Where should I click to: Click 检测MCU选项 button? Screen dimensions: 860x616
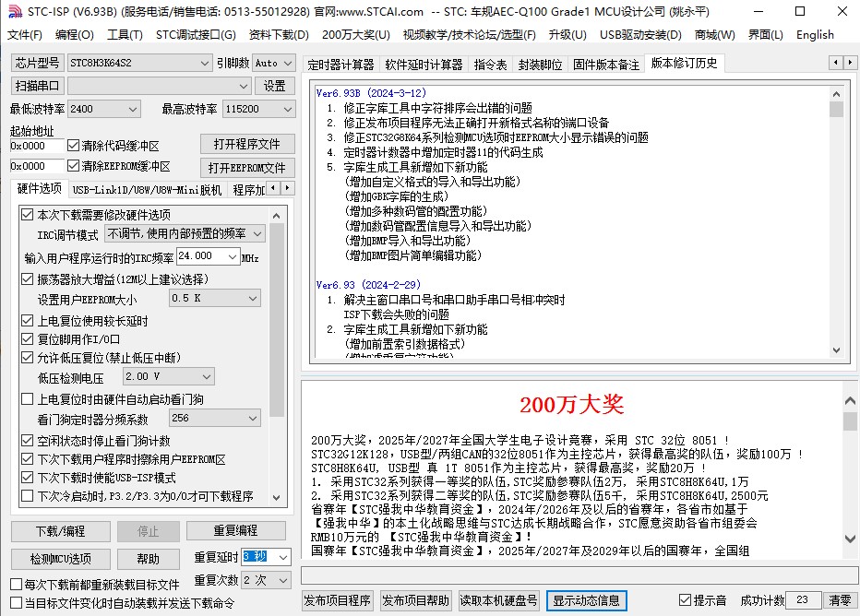tap(60, 559)
